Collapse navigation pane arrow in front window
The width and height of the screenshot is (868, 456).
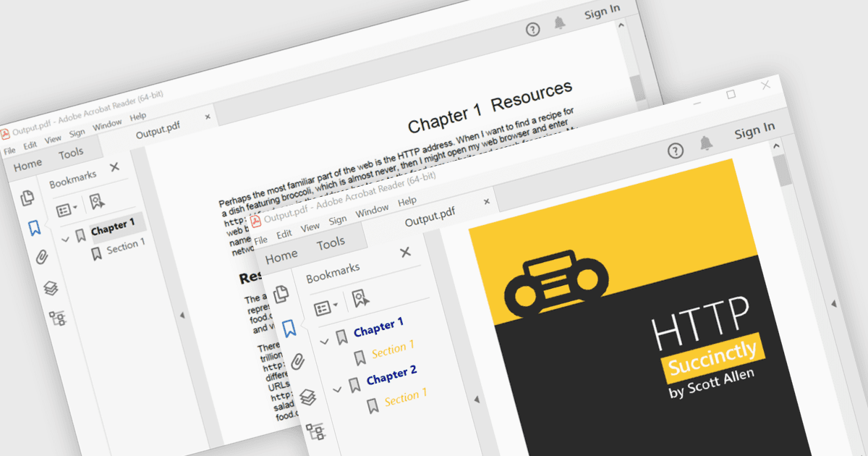[476, 400]
